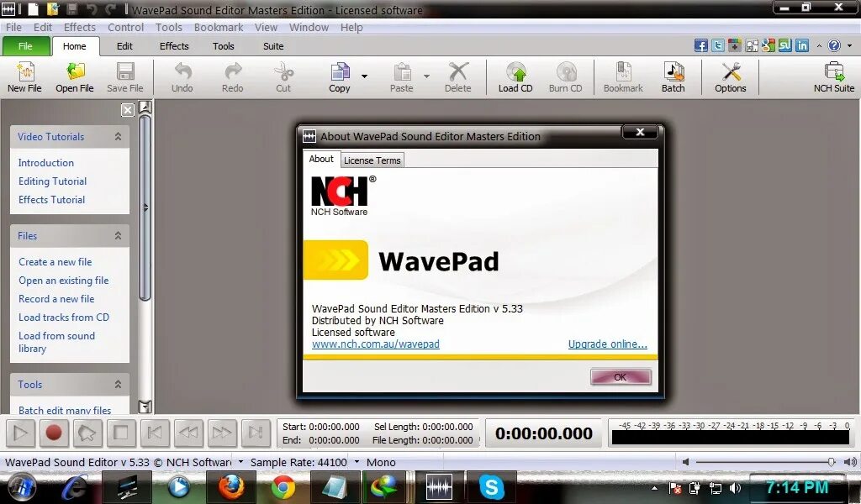Viewport: 861px width, 504px height.
Task: Click the Stop transport button
Action: [121, 433]
